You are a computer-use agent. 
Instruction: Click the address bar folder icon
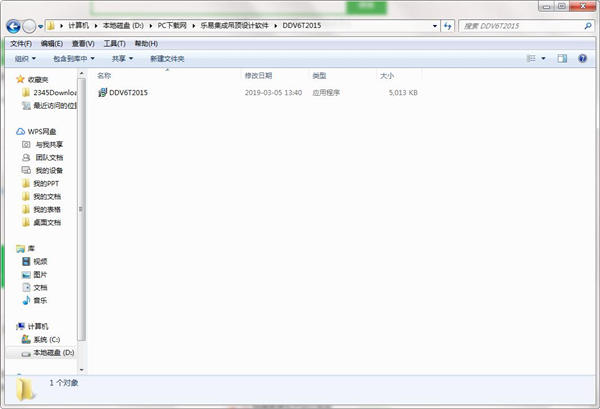click(x=51, y=26)
